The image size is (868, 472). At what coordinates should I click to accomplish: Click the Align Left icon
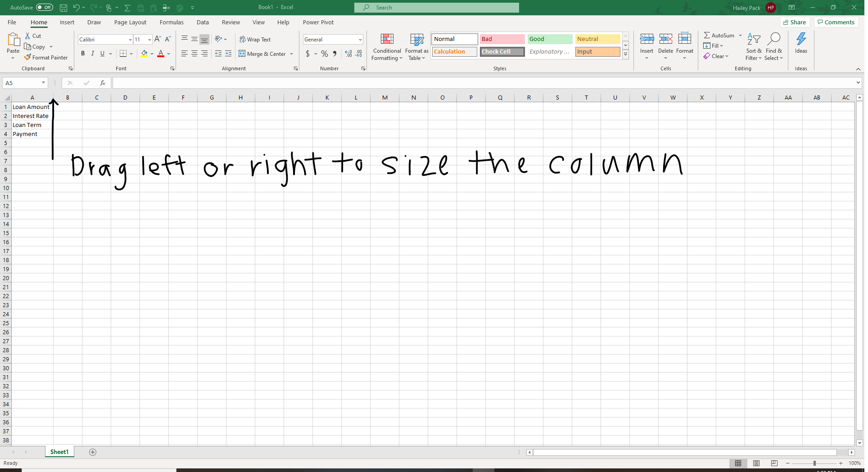(185, 54)
